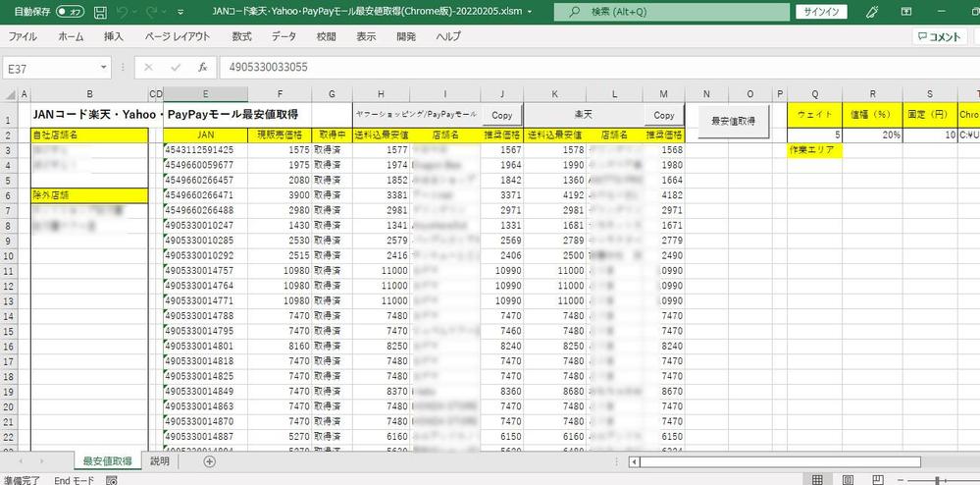
Task: Click the 除外店舗 header cell
Action: tap(90, 196)
